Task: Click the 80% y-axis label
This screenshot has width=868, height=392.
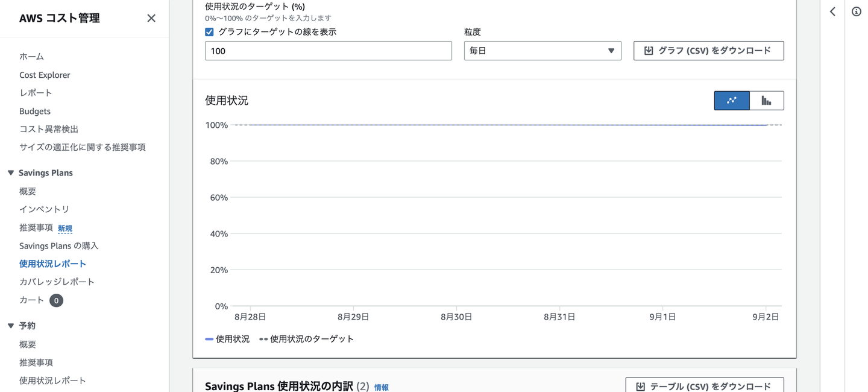Action: 219,162
